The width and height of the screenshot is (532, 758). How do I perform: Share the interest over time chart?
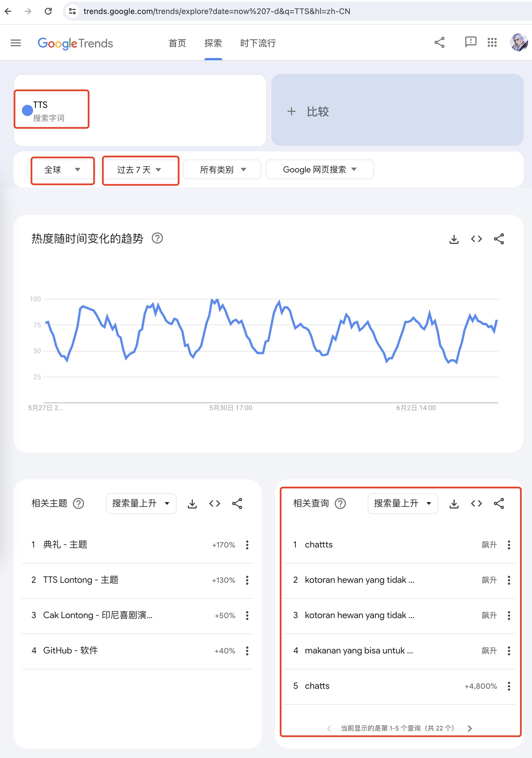tap(499, 239)
